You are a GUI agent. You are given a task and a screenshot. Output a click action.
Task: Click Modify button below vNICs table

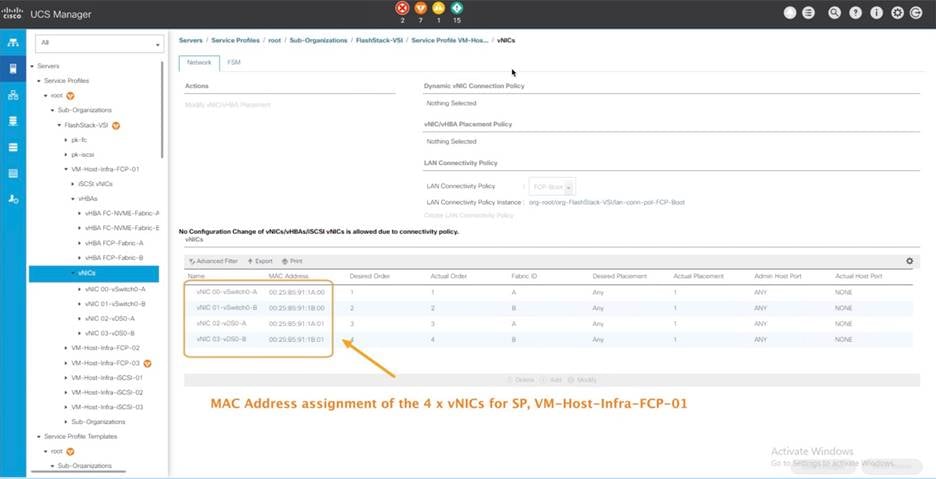coord(582,380)
